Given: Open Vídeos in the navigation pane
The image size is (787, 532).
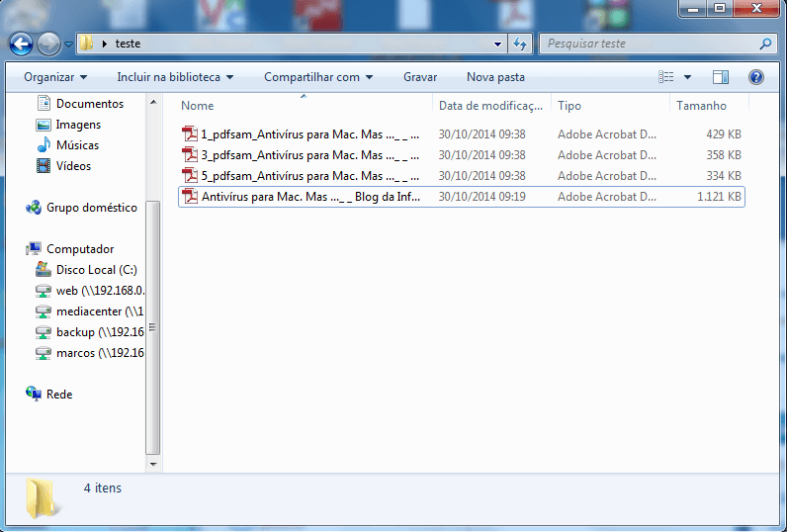Looking at the screenshot, I should pyautogui.click(x=73, y=166).
